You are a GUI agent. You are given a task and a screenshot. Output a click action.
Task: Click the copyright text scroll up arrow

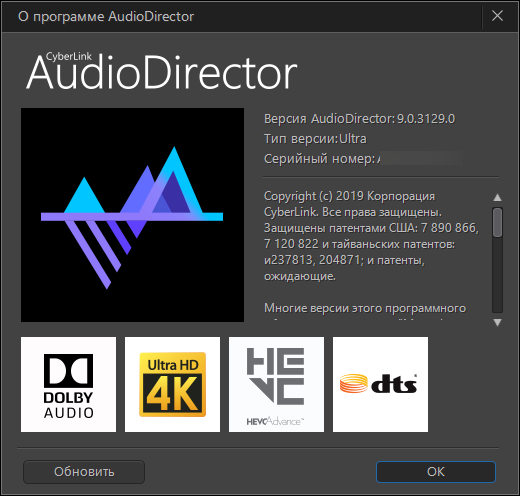pyautogui.click(x=497, y=197)
